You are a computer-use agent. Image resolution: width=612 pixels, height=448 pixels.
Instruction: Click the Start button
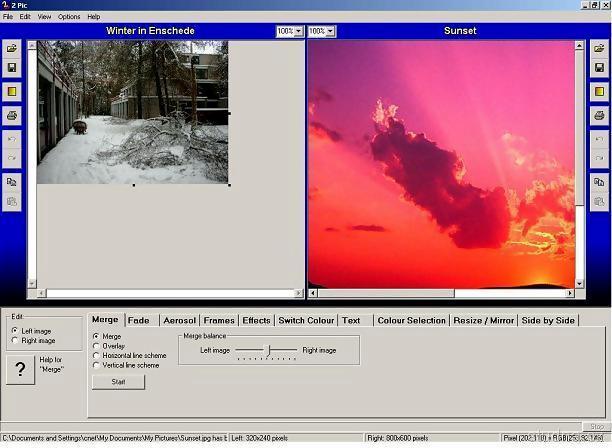click(x=118, y=382)
